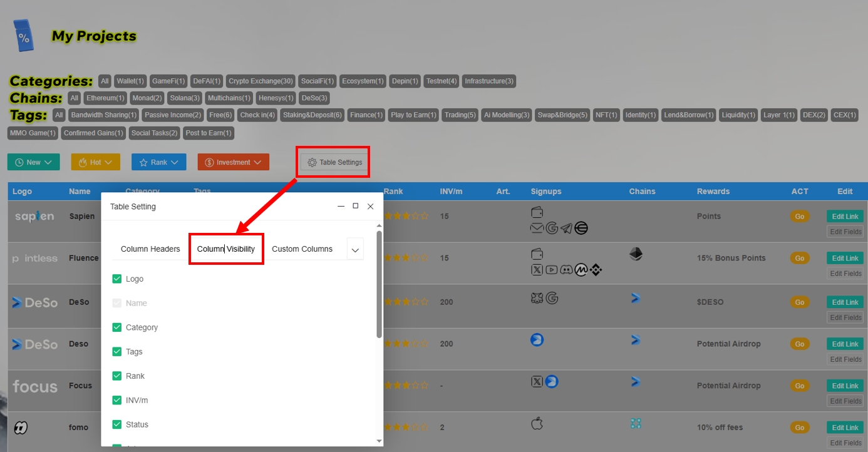868x452 pixels.
Task: Expand the more-tabs chevron in Table Setting
Action: (355, 249)
